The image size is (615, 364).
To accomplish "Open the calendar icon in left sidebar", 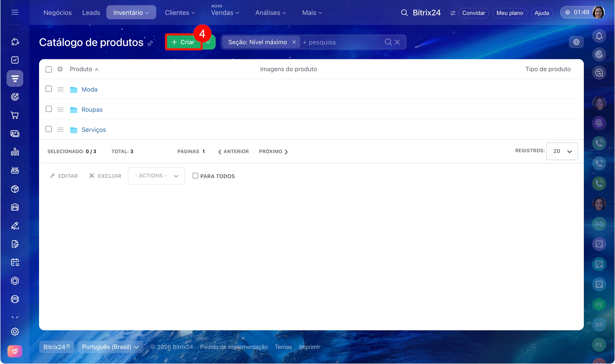I will point(15,262).
